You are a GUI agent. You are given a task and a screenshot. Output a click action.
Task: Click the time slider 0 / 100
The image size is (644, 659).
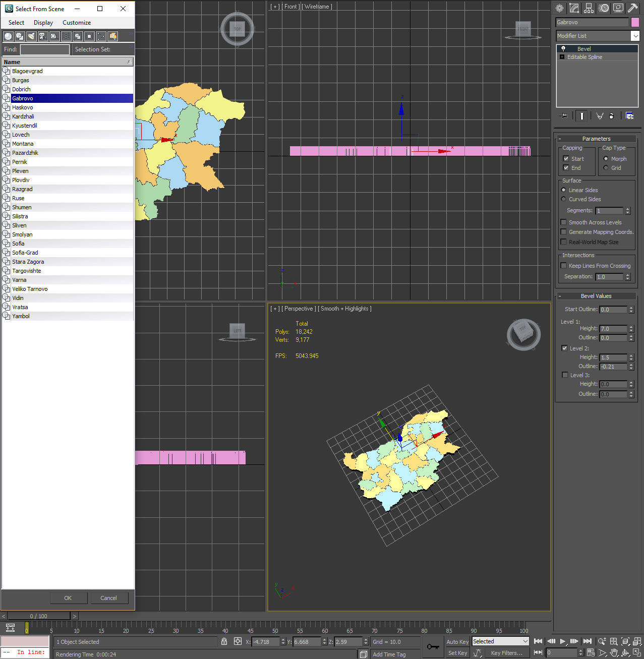[x=39, y=616]
